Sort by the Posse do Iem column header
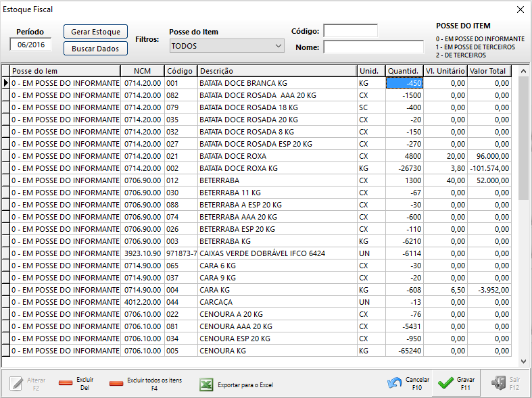Viewport: 532px width, 398px height. point(65,71)
